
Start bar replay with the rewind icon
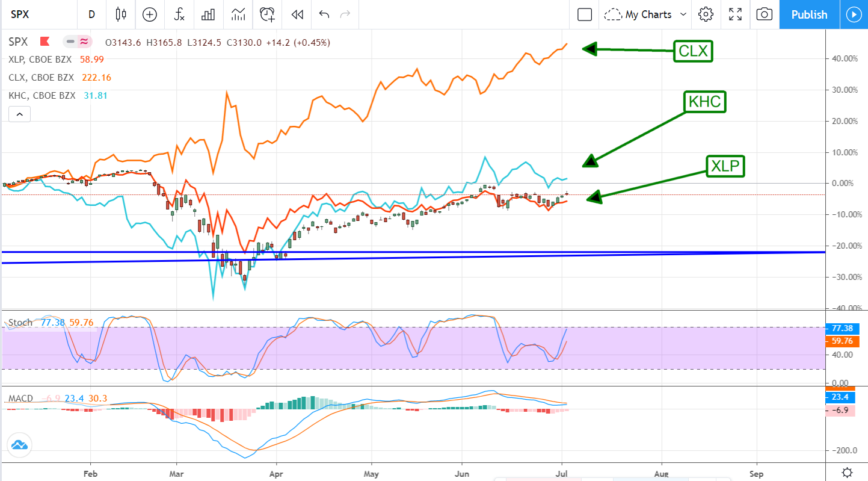pos(297,14)
